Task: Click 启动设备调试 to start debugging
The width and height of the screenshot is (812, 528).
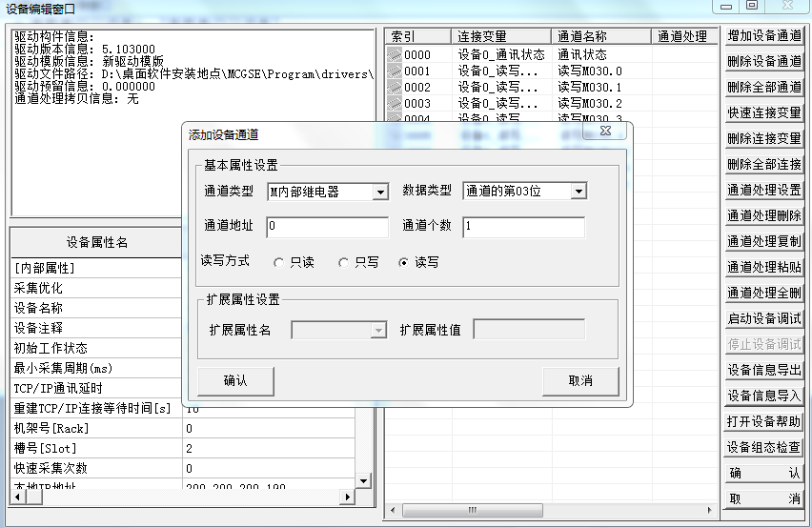Action: (x=763, y=318)
